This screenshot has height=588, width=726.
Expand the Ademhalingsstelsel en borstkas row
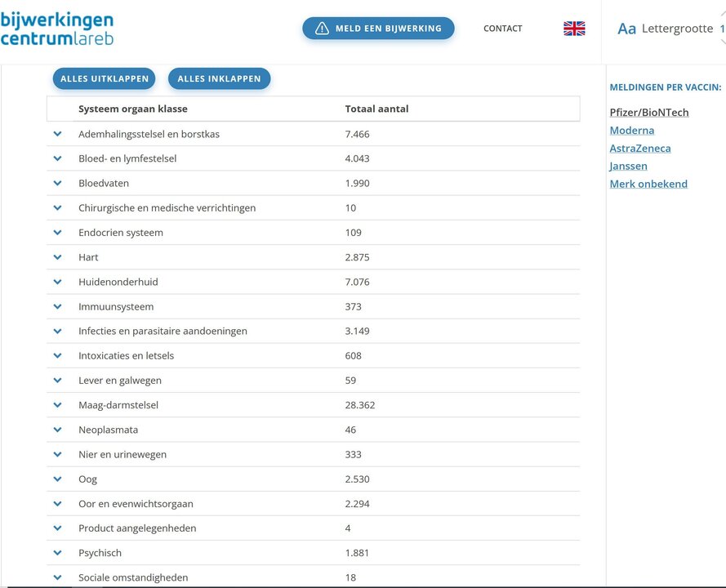click(58, 134)
